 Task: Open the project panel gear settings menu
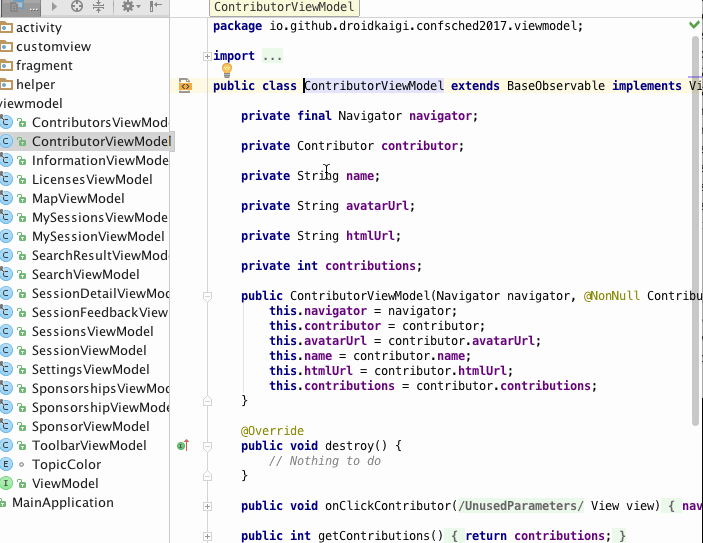click(x=131, y=6)
